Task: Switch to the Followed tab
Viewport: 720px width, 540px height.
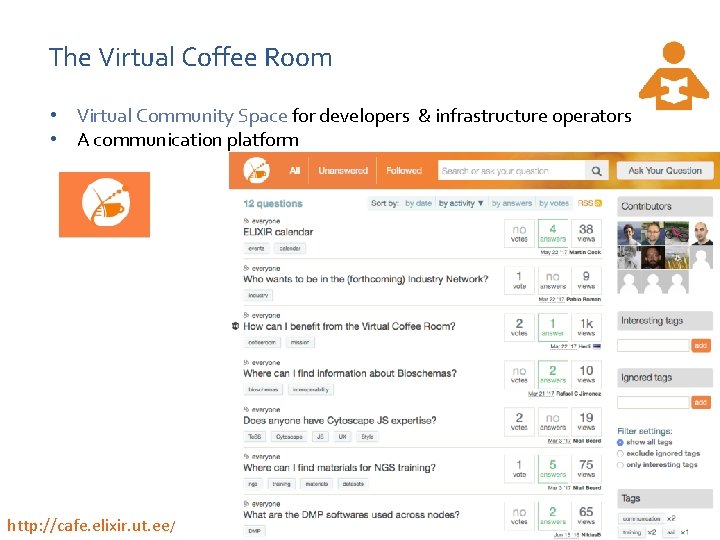Action: pos(404,171)
